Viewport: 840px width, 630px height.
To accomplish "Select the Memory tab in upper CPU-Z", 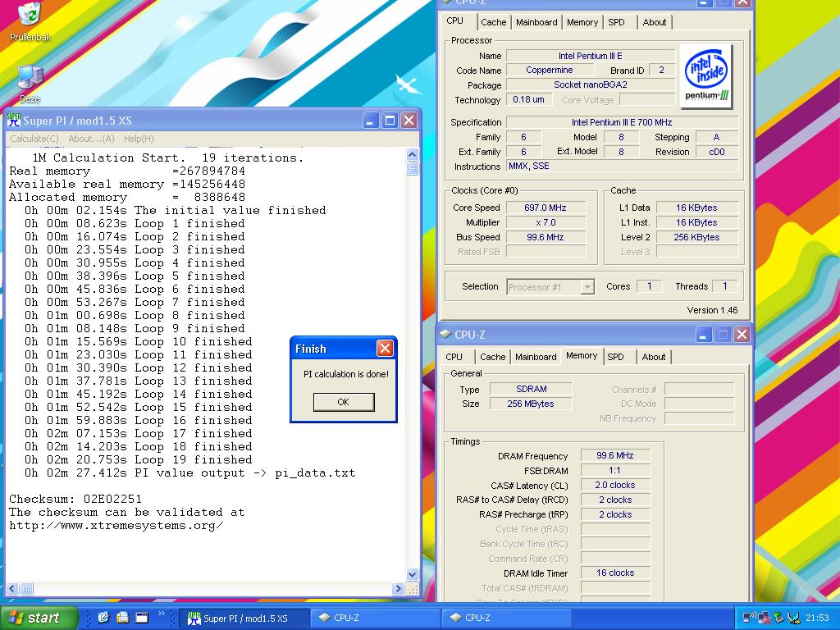I will (582, 22).
